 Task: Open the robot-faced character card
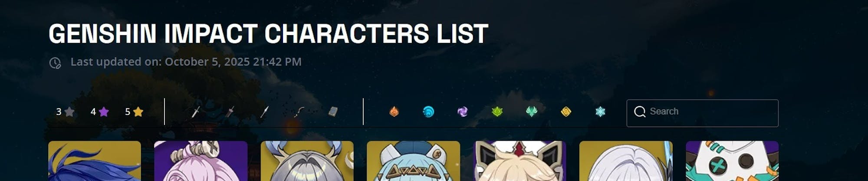[732, 161]
